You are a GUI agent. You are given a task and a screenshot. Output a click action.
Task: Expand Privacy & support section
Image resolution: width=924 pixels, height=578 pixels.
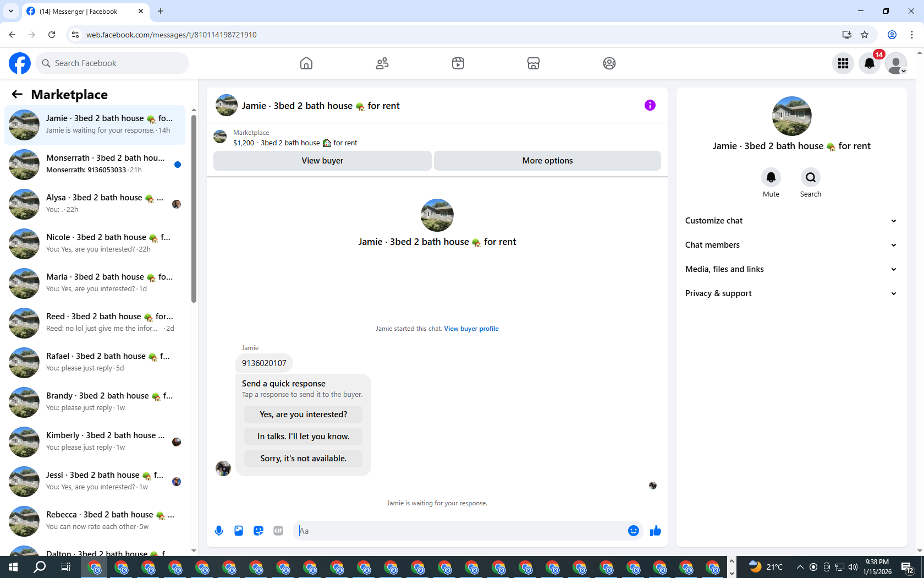[x=791, y=293]
